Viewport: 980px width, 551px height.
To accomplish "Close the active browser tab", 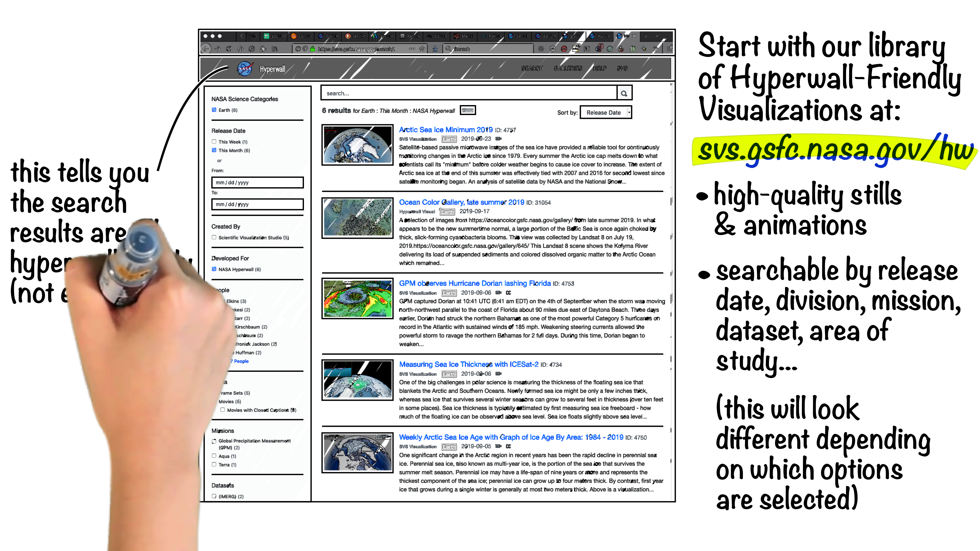I will pos(634,36).
